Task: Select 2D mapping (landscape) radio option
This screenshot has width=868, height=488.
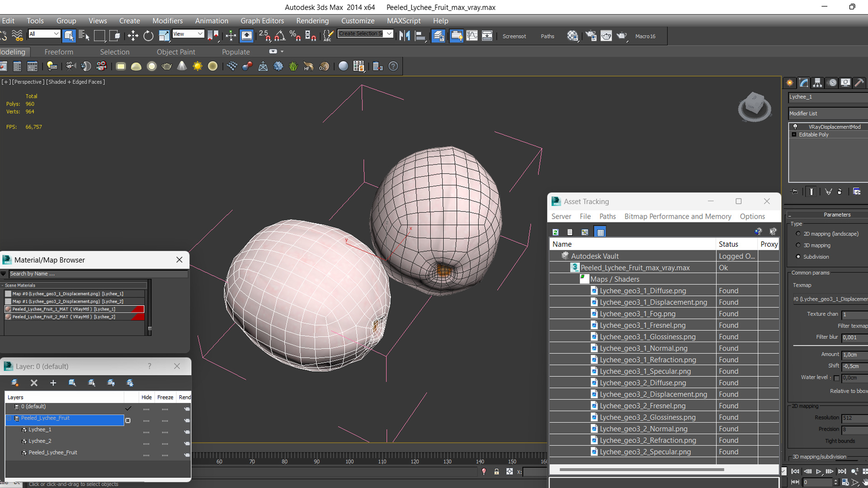Action: click(x=798, y=234)
